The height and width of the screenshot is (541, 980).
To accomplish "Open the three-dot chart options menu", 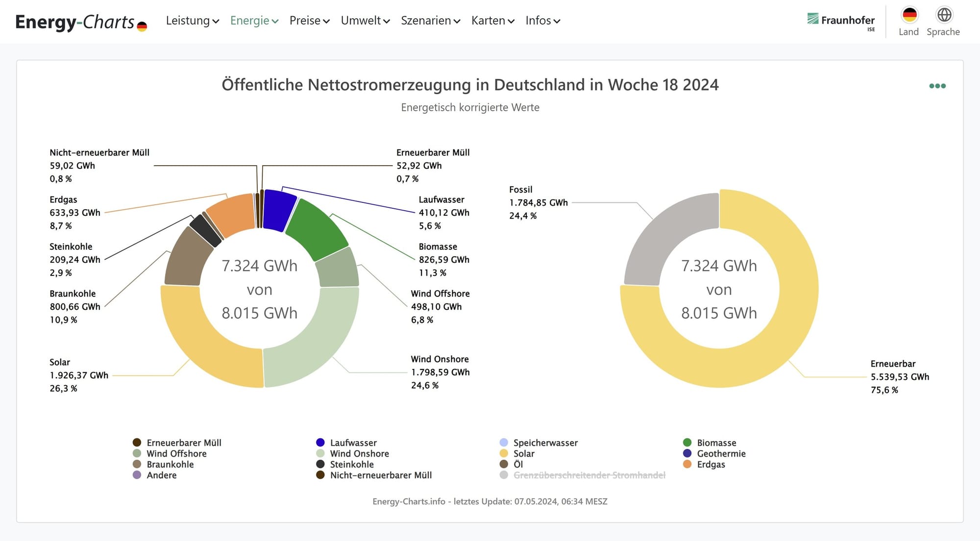I will coord(937,86).
